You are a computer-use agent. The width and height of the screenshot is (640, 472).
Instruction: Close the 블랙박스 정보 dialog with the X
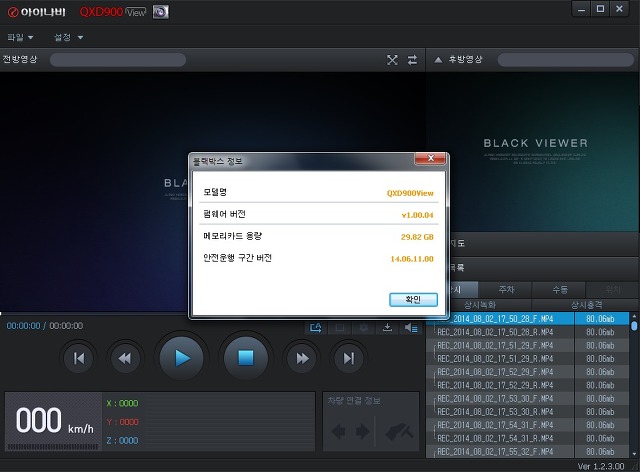(430, 158)
